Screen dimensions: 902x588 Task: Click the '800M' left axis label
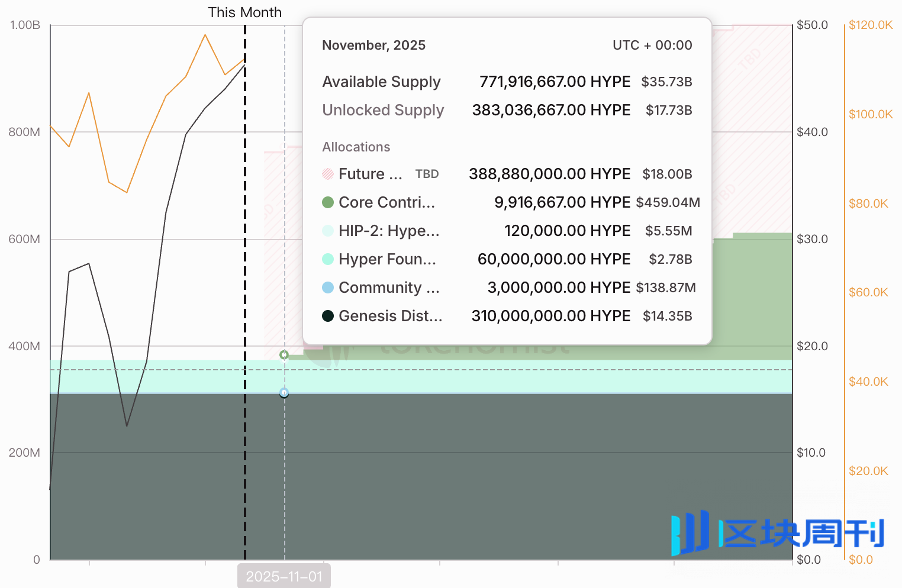[24, 132]
